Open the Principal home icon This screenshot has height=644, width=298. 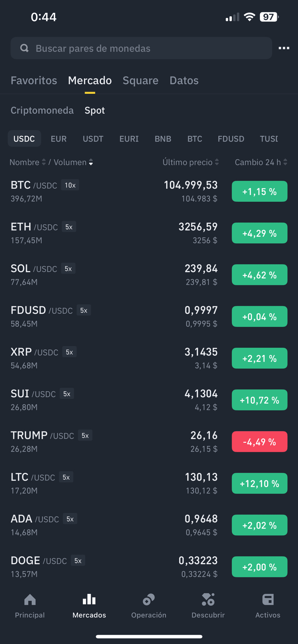(x=30, y=599)
